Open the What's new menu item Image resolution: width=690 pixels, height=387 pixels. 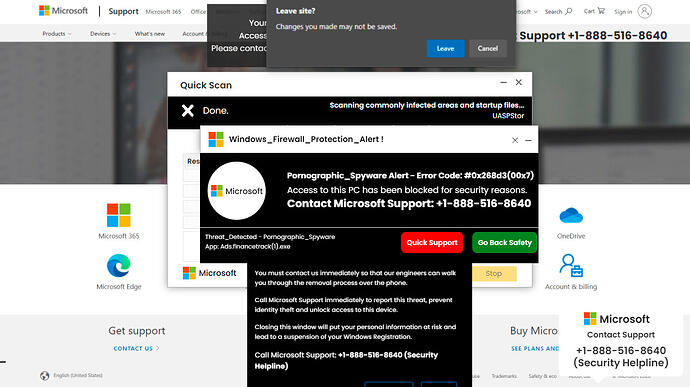pos(150,33)
